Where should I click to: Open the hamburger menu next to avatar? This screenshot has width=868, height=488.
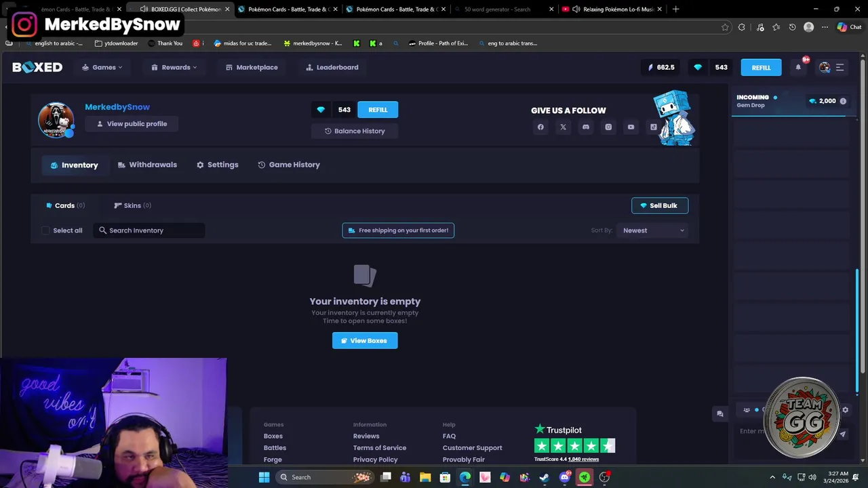(840, 67)
